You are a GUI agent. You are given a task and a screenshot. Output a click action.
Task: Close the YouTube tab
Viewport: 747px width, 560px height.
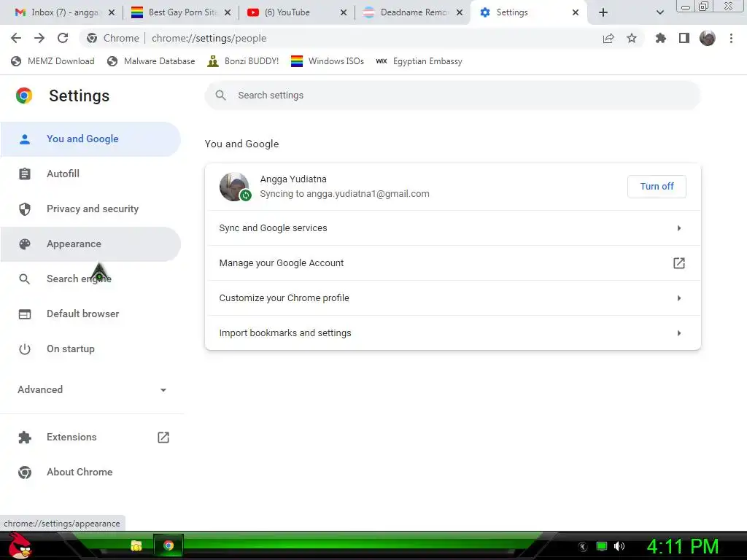point(343,12)
